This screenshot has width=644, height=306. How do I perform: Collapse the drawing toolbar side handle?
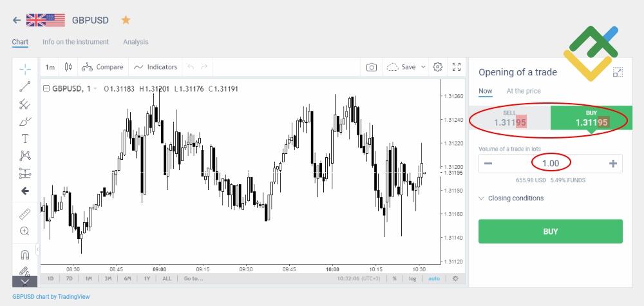[x=38, y=249]
